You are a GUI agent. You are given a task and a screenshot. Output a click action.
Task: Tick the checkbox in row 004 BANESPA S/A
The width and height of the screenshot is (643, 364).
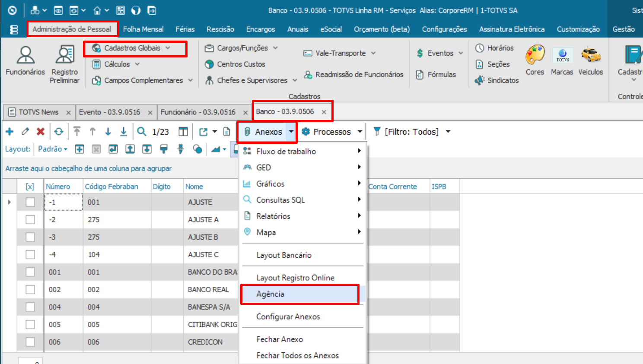[30, 307]
